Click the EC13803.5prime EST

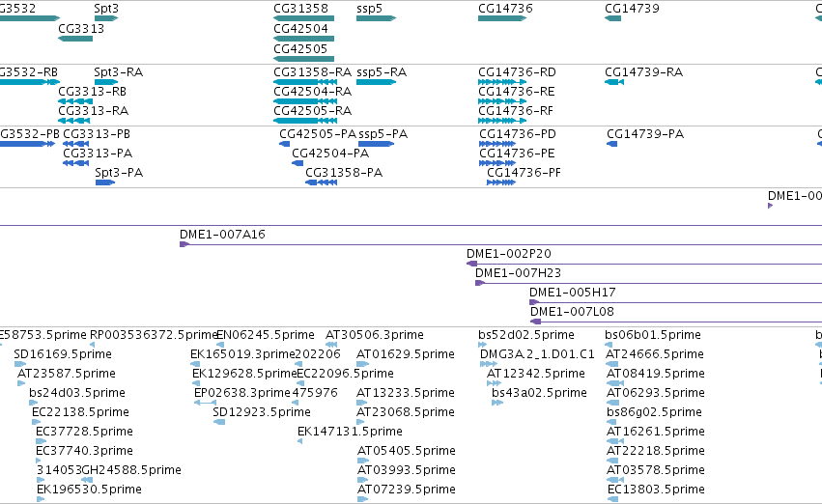(x=612, y=499)
